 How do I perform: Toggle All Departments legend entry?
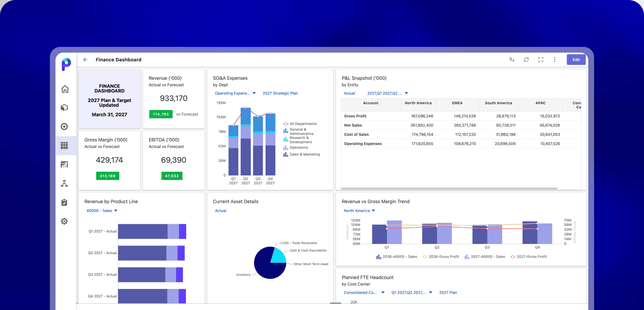point(300,124)
